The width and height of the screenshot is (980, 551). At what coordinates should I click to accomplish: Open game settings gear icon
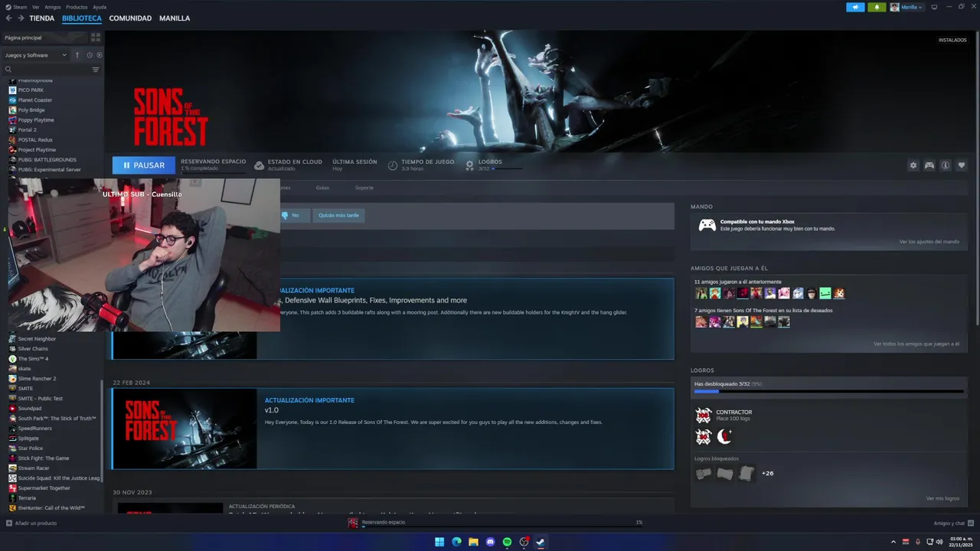tap(913, 165)
